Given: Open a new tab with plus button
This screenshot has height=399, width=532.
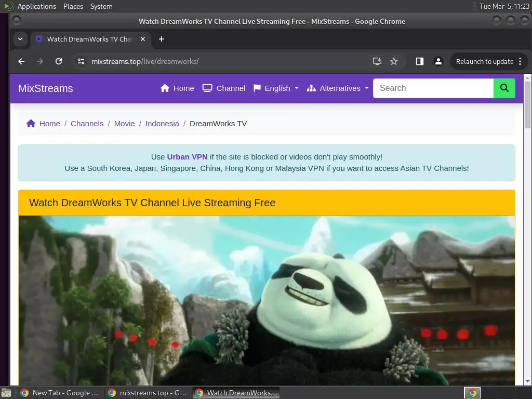Looking at the screenshot, I should [x=162, y=39].
